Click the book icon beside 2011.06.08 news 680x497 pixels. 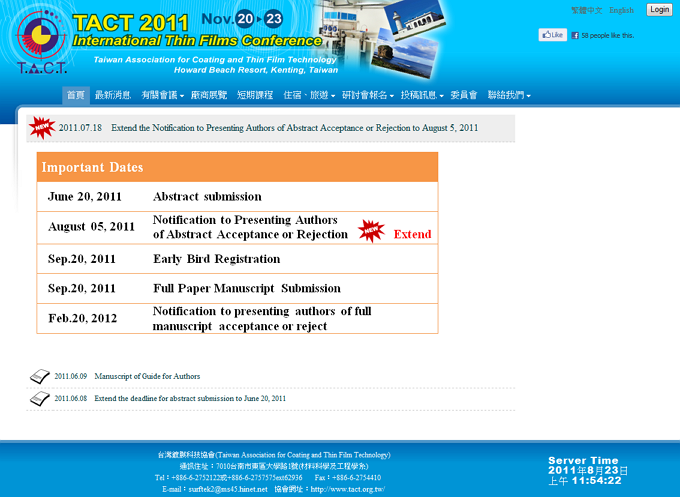[40, 398]
